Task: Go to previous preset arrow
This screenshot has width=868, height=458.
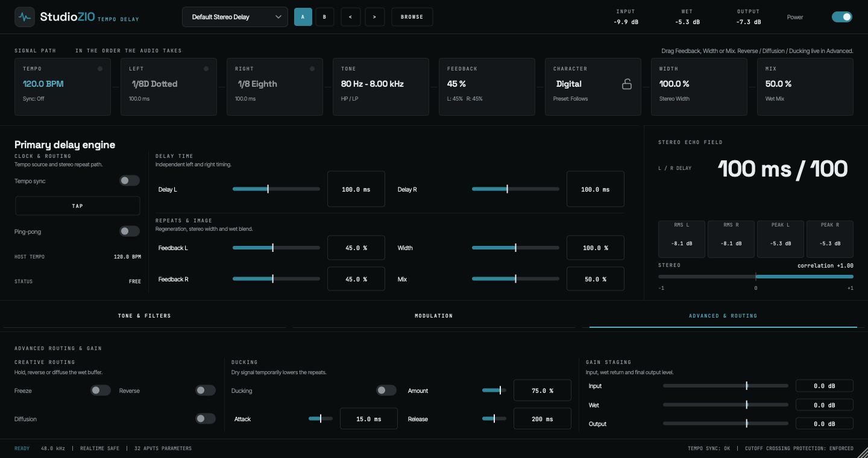Action: click(x=350, y=17)
